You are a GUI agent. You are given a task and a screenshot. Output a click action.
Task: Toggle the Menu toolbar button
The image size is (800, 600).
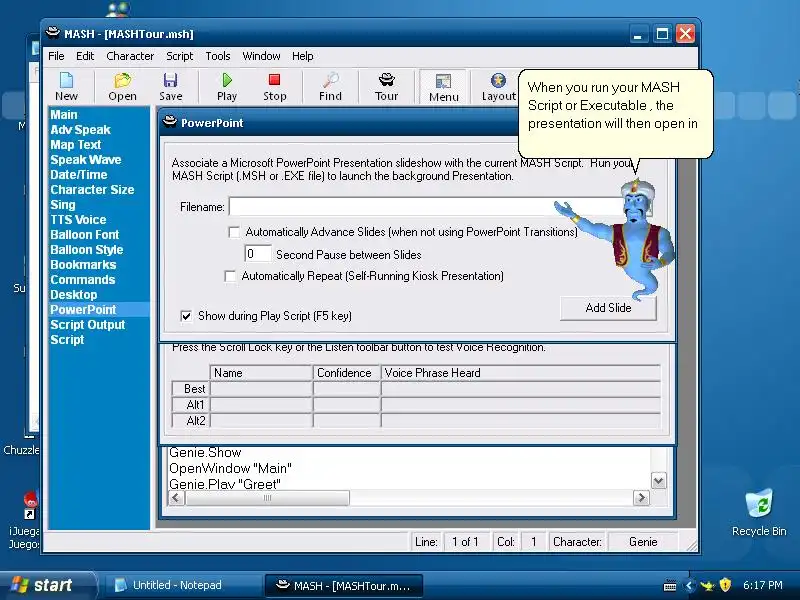443,87
